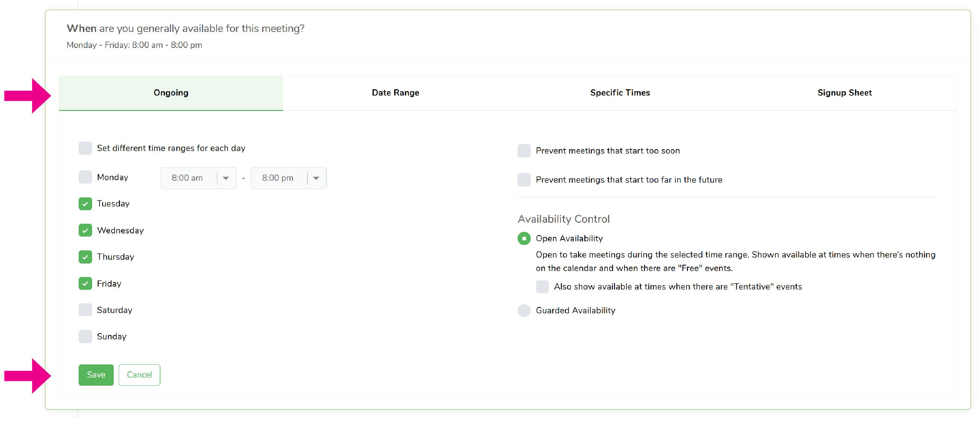Click the green Save button
This screenshot has width=980, height=423.
coord(96,375)
